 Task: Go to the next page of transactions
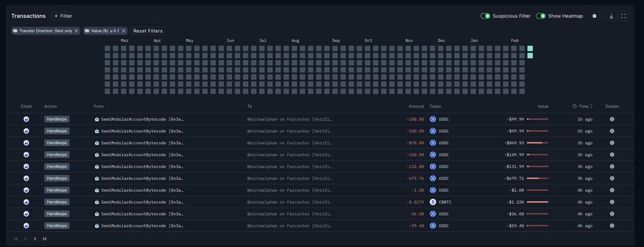coord(35,239)
